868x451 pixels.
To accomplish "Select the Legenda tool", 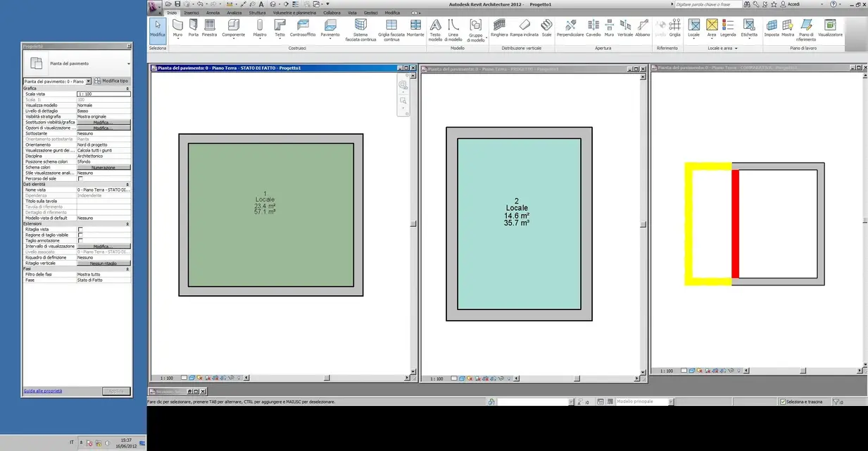I will click(x=728, y=28).
